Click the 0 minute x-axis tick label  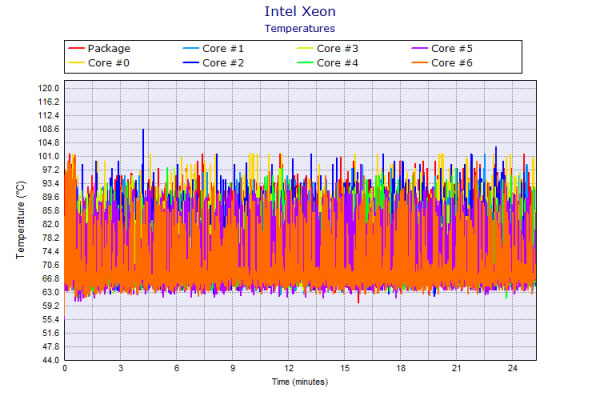click(x=65, y=368)
